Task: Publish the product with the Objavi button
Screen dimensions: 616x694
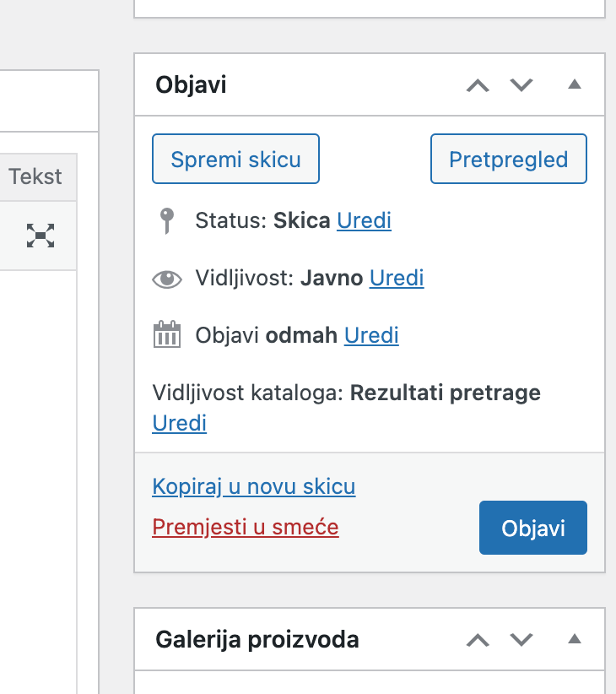Action: click(532, 527)
